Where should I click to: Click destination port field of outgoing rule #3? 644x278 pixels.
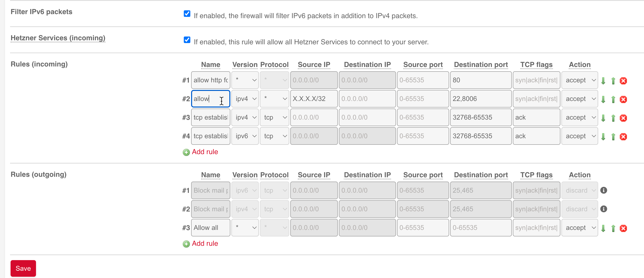481,228
